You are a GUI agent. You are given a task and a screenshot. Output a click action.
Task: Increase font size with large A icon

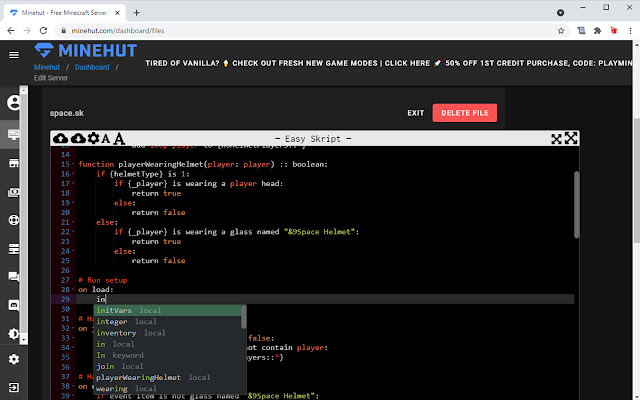coord(119,139)
